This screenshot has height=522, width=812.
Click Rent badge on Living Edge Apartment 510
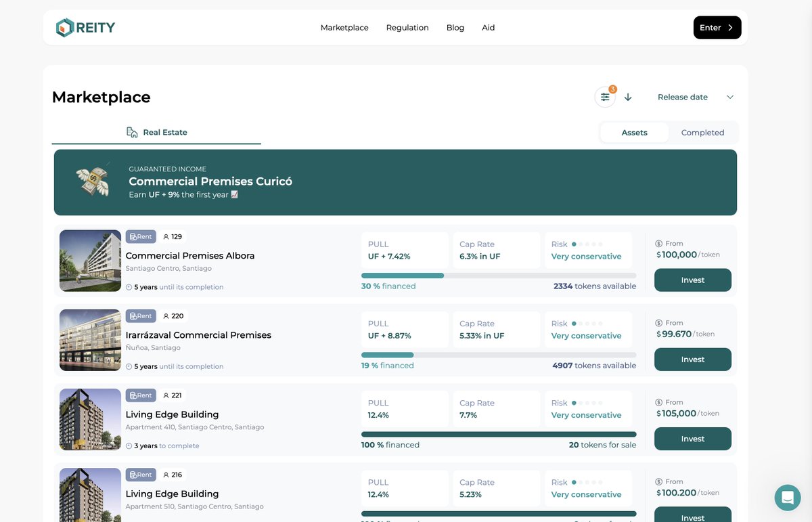[x=141, y=475]
